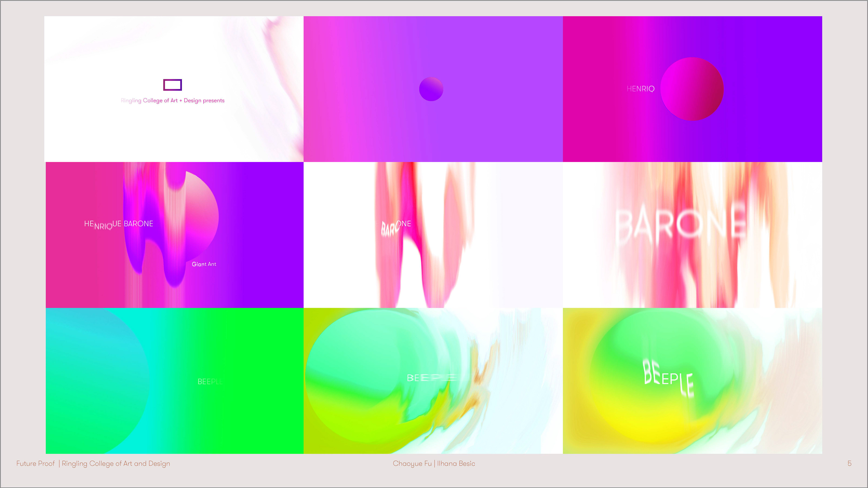Screen dimensions: 868x488
Task: Click the purple rectangle logo icon
Action: 172,85
